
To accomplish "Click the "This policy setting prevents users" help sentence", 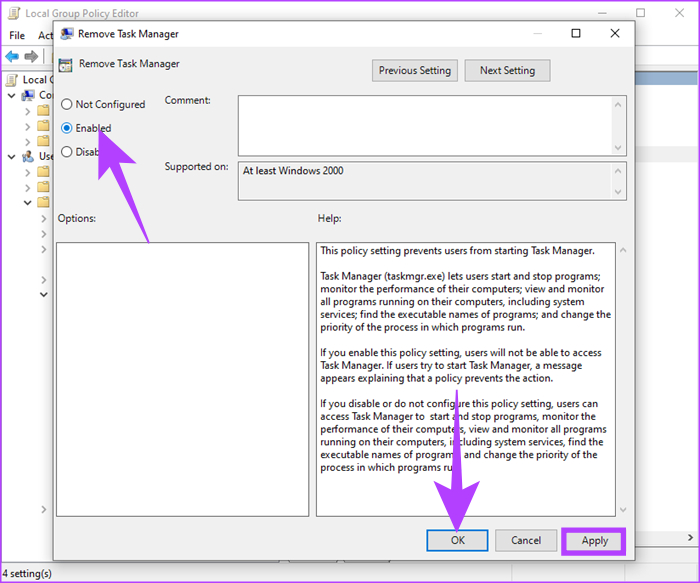I will coord(457,251).
